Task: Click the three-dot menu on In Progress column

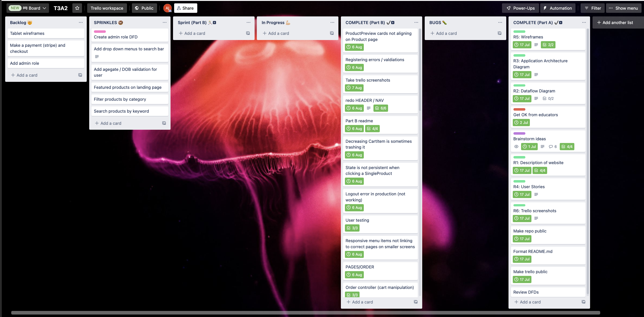Action: (x=332, y=22)
